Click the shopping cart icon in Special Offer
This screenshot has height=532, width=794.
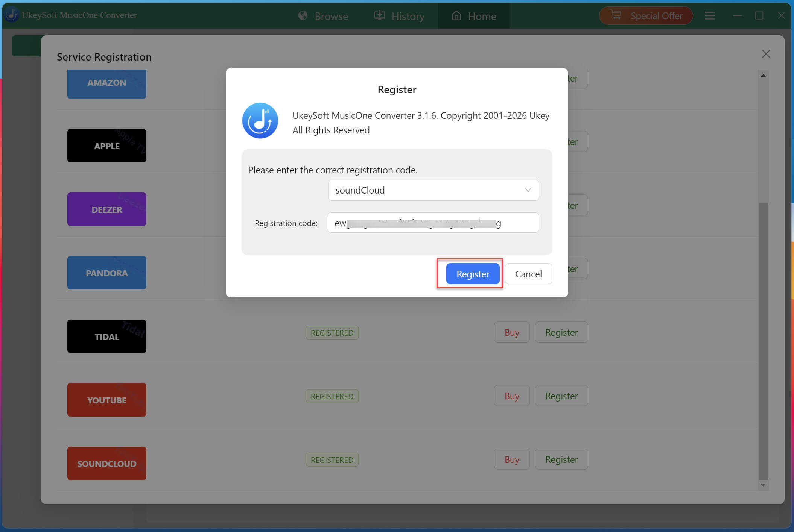(616, 15)
